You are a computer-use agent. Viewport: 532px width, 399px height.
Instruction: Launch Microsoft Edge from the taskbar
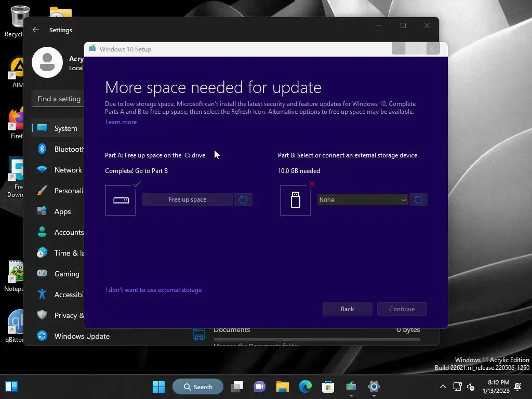pyautogui.click(x=305, y=387)
